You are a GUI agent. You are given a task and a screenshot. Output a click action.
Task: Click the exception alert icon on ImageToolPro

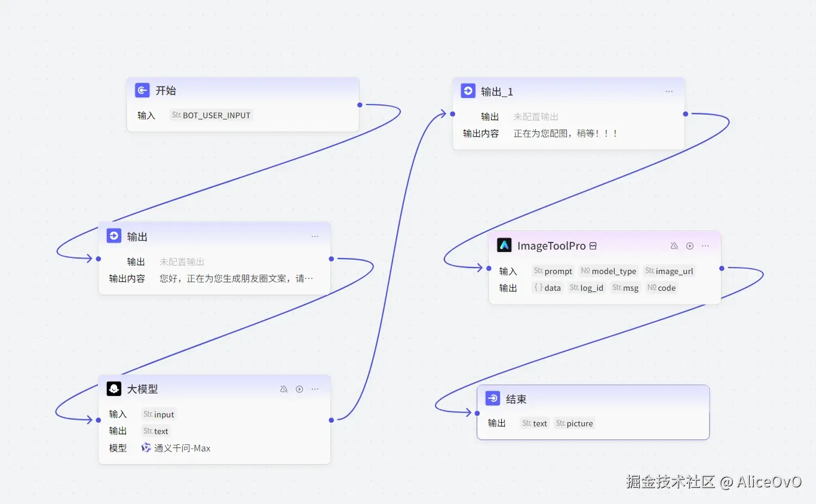(674, 245)
